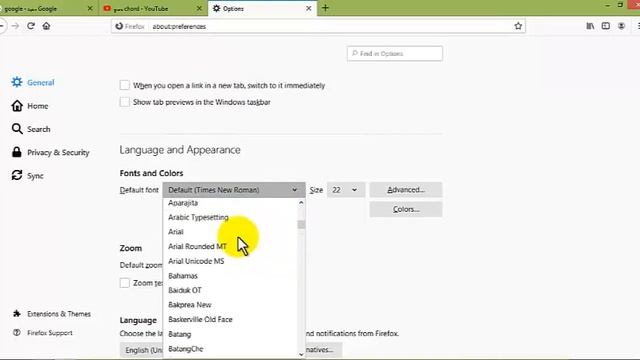Close the Options tab
640x360 pixels.
tap(309, 8)
